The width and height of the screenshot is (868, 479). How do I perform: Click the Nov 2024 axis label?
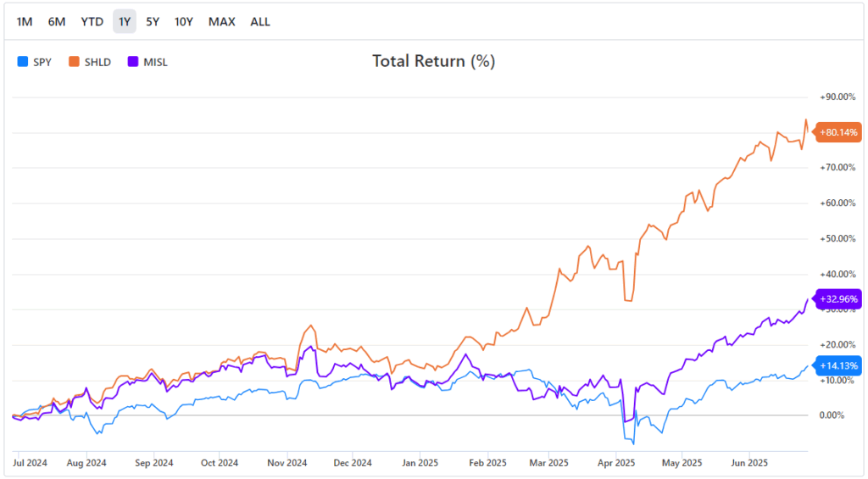click(x=287, y=463)
